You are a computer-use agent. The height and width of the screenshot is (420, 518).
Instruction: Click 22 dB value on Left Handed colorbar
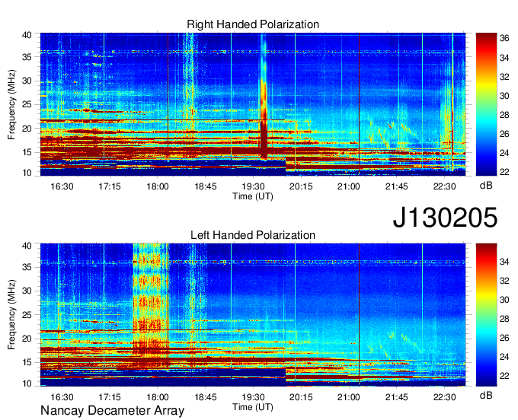504,376
